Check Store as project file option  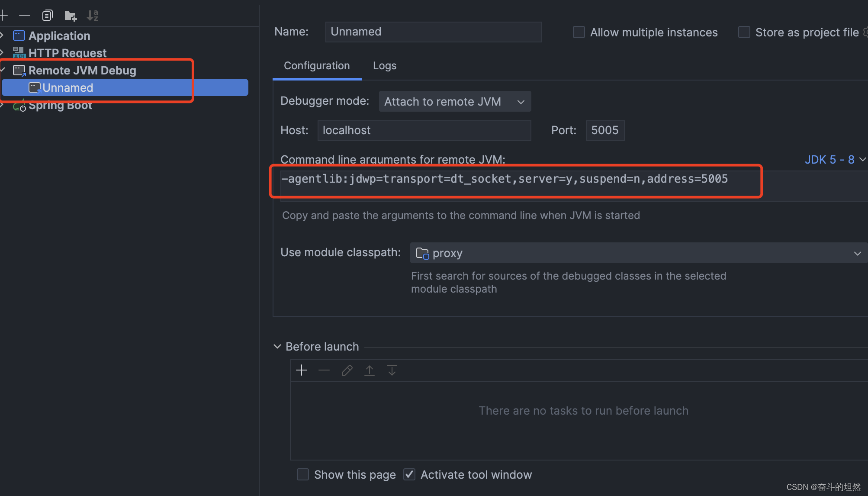click(744, 32)
